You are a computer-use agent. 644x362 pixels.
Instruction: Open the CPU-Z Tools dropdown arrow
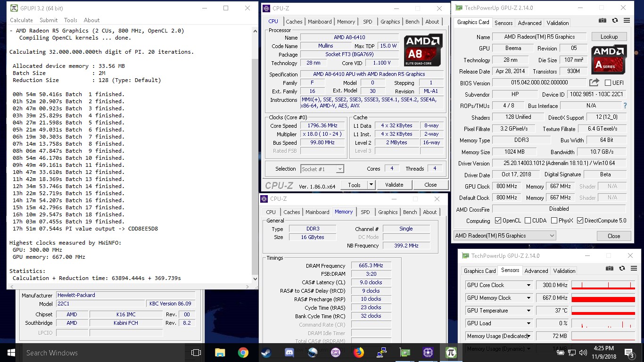tap(371, 185)
